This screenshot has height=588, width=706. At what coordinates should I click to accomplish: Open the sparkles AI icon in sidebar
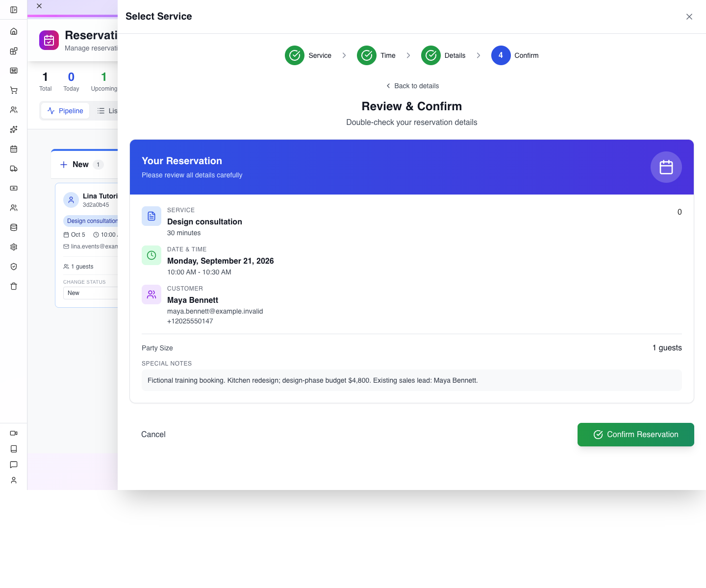coord(14,129)
